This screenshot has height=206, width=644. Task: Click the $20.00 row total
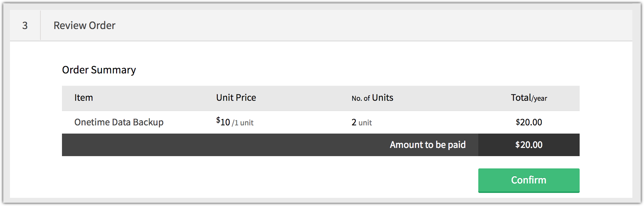(529, 122)
